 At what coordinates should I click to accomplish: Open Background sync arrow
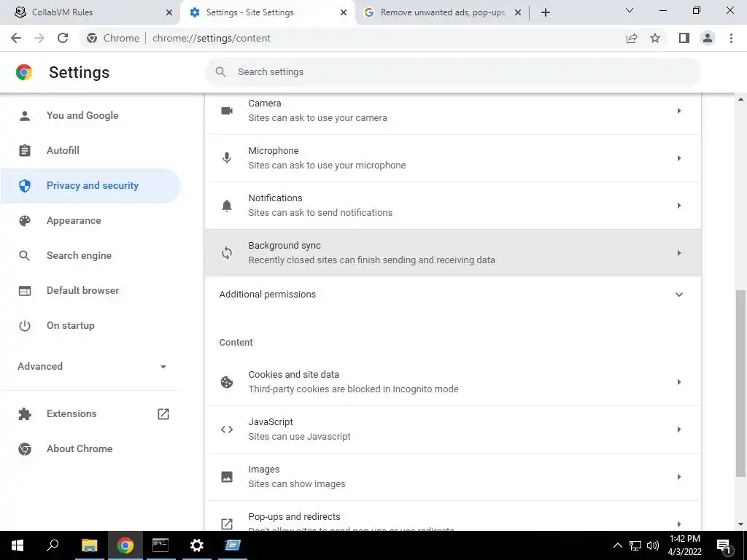tap(679, 253)
